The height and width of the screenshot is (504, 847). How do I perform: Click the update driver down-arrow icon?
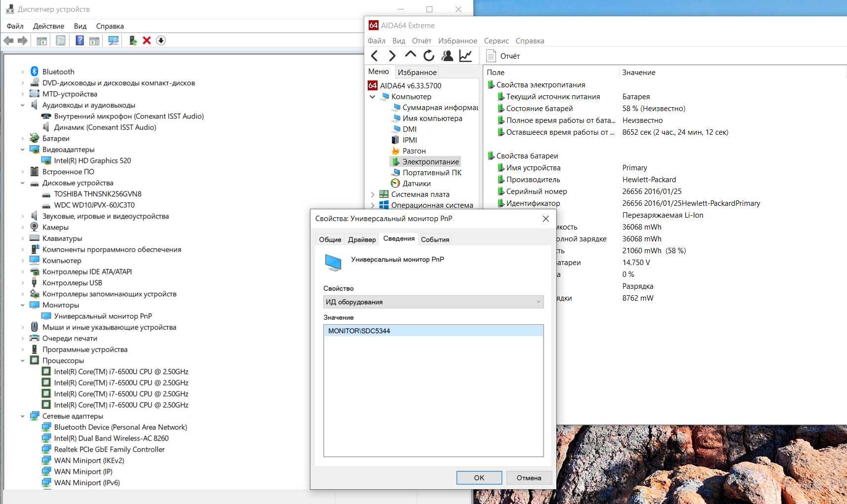point(161,40)
